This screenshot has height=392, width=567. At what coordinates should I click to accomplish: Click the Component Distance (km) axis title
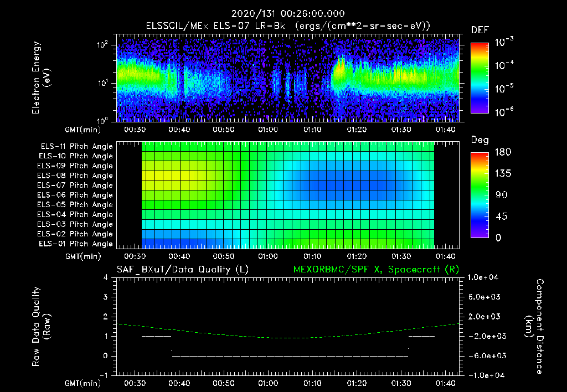click(x=534, y=327)
